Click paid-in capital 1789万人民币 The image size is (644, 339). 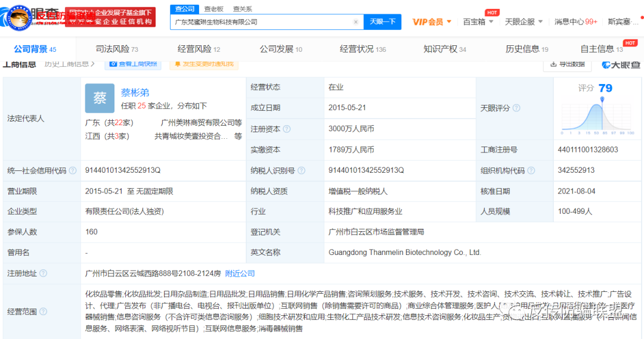(x=351, y=150)
